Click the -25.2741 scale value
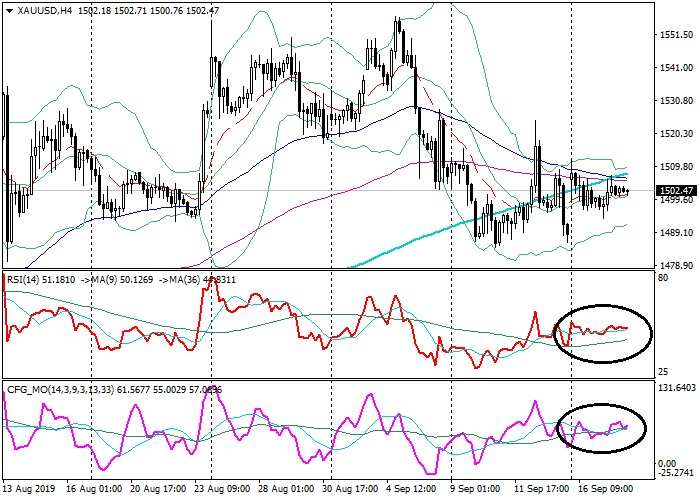The width and height of the screenshot is (700, 500). 677,473
